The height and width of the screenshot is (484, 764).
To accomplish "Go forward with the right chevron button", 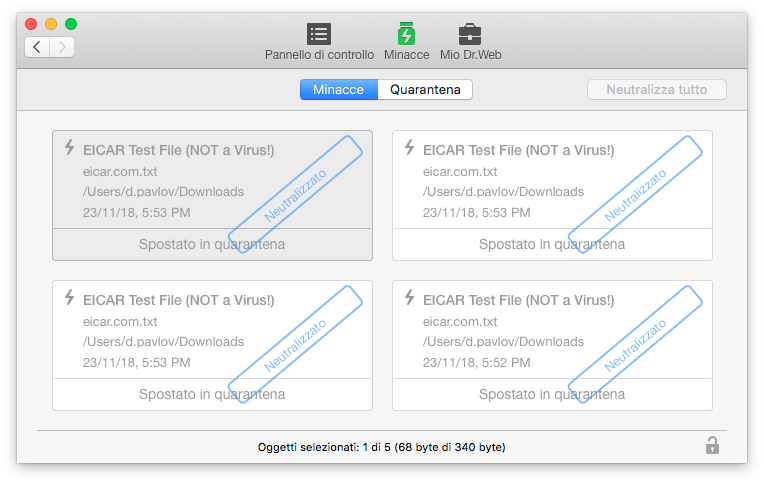I will click(62, 47).
